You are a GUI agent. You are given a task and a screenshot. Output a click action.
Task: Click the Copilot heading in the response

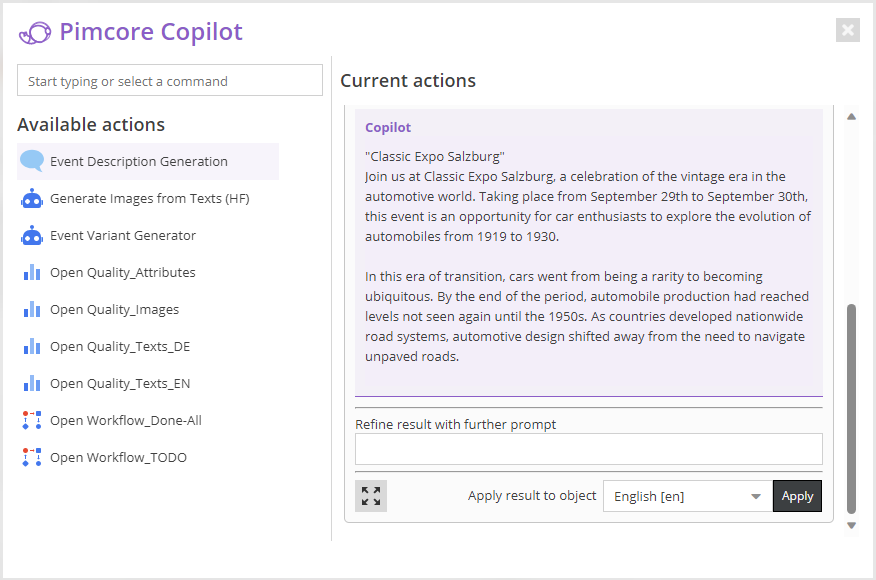(388, 127)
